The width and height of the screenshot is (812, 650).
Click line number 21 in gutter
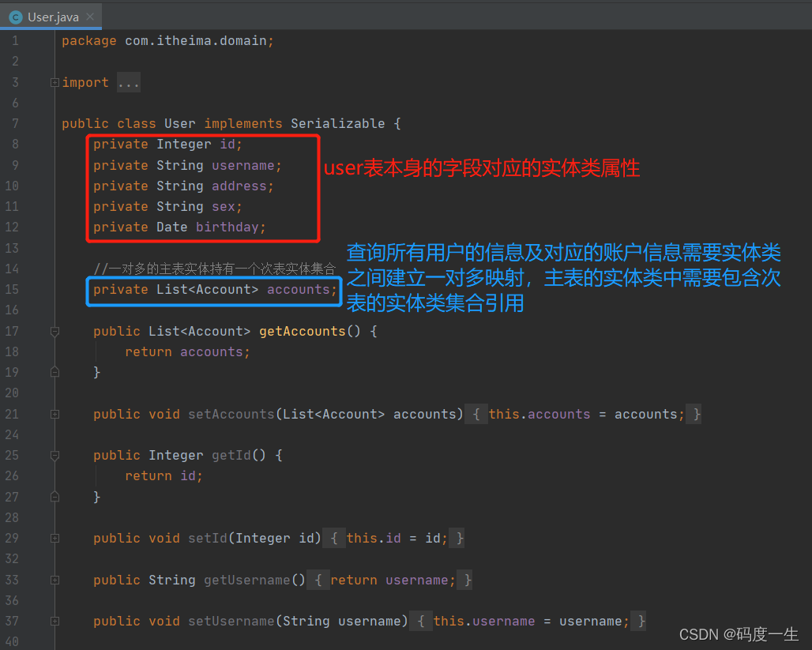12,415
